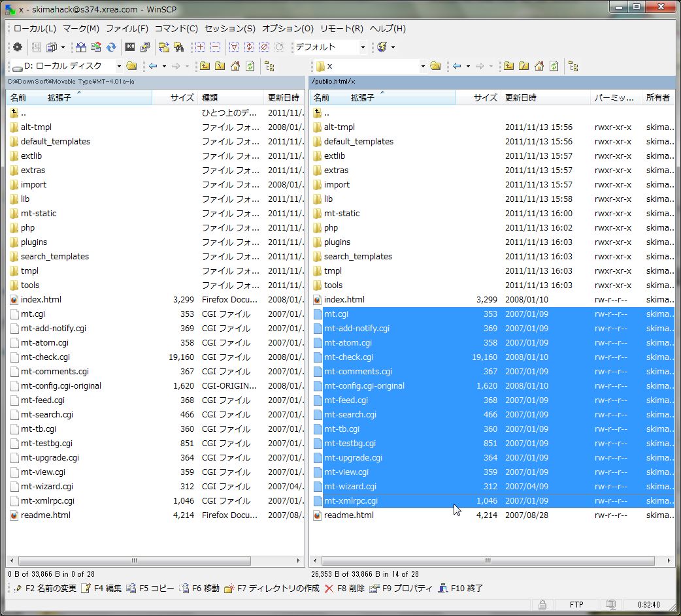Image resolution: width=681 pixels, height=616 pixels.
Task: Open remote directory folder icon
Action: tap(435, 66)
